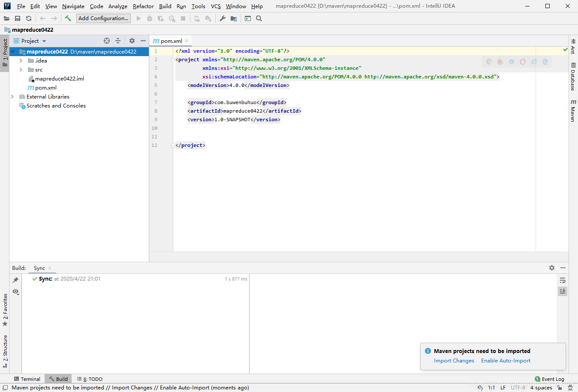Click the scroll to end icon
Viewport: 578px width, 392px height.
click(563, 291)
